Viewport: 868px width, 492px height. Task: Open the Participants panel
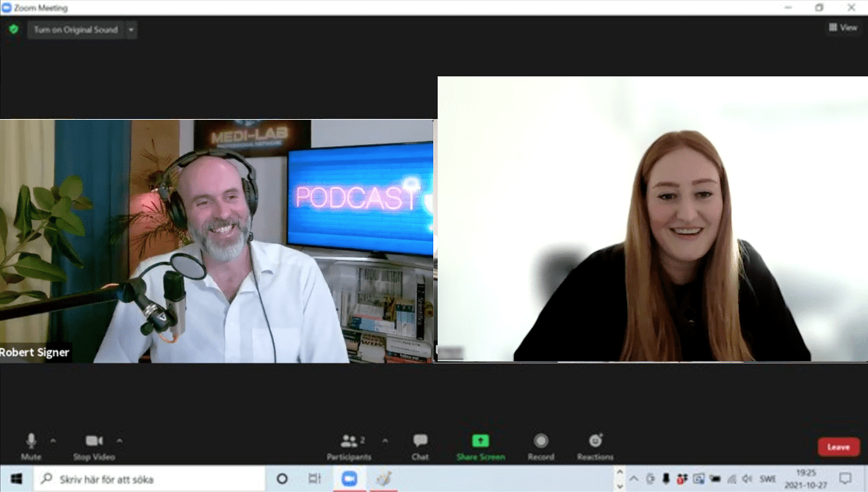coord(350,444)
